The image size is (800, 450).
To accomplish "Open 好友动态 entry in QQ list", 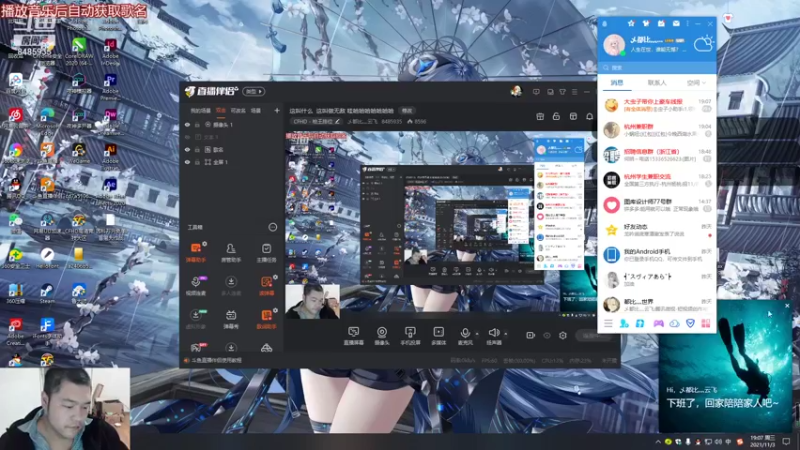I will 657,230.
